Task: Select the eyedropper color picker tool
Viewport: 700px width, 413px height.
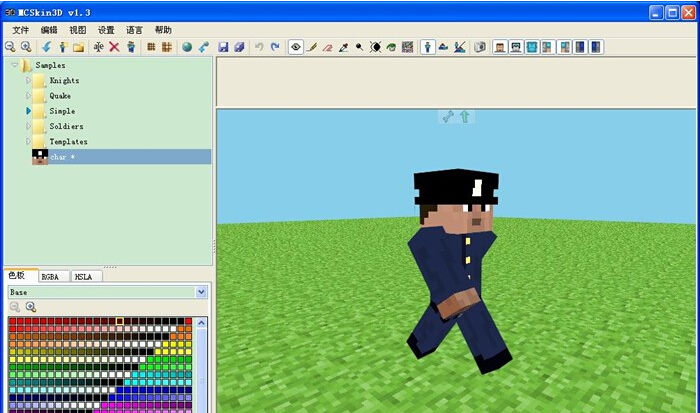Action: [x=343, y=47]
